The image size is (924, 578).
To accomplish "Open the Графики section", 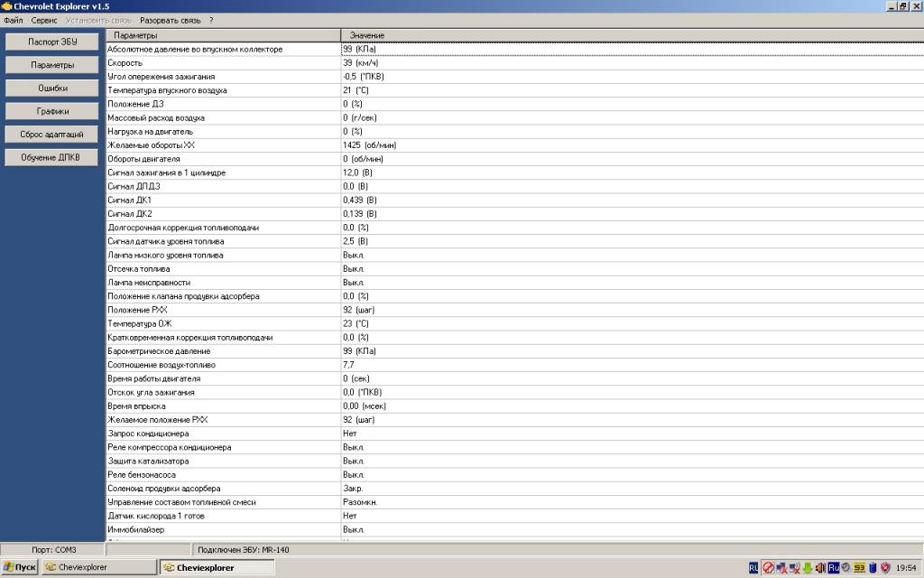I will pos(52,111).
